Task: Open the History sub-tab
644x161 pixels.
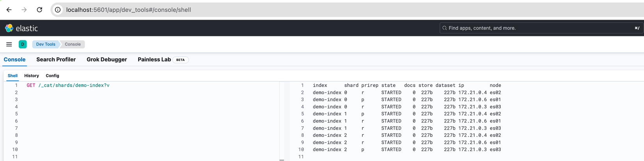Action: (32, 76)
